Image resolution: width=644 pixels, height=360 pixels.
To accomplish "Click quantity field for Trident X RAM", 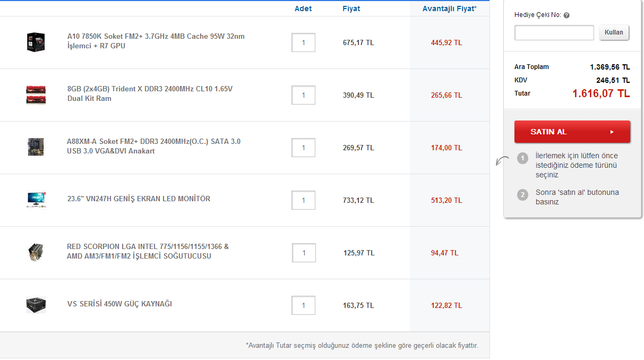I will (303, 95).
